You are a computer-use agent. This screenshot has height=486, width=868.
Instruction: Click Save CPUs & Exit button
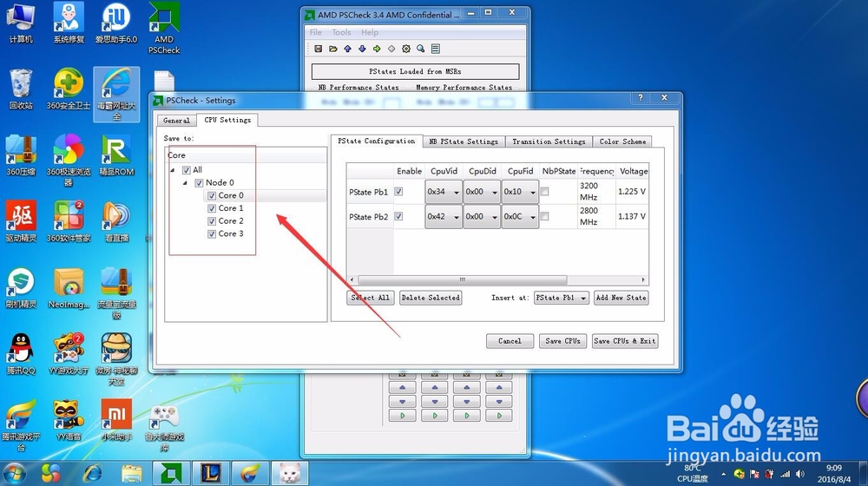point(625,341)
